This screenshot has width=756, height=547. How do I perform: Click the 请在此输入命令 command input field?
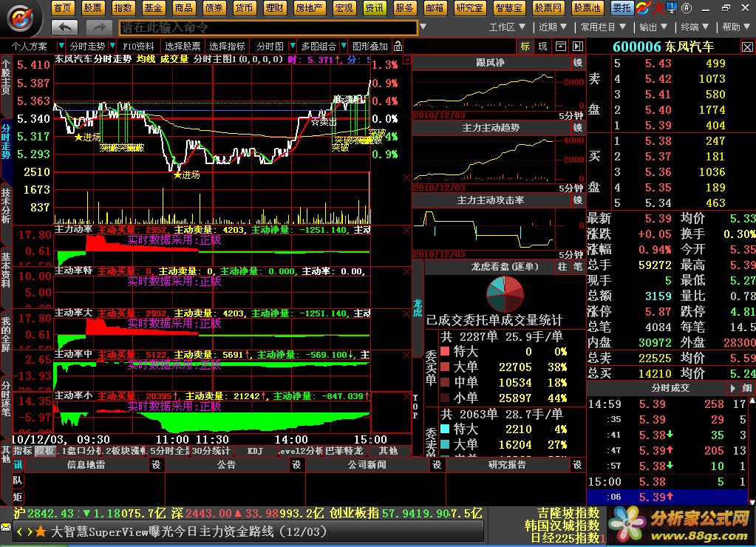click(x=268, y=27)
